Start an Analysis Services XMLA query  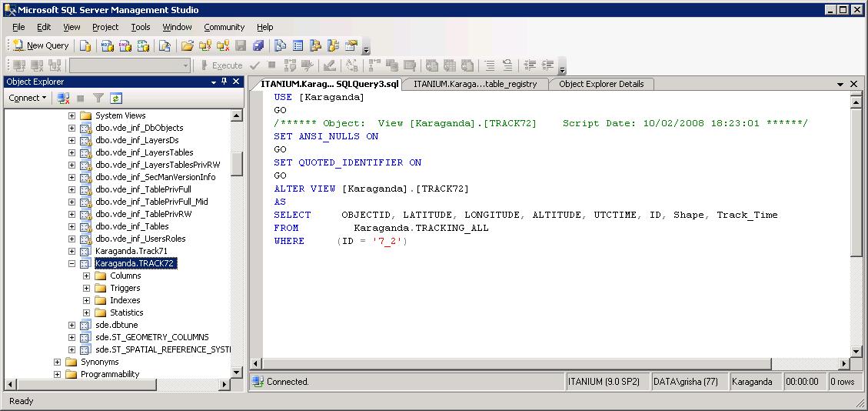pos(143,45)
